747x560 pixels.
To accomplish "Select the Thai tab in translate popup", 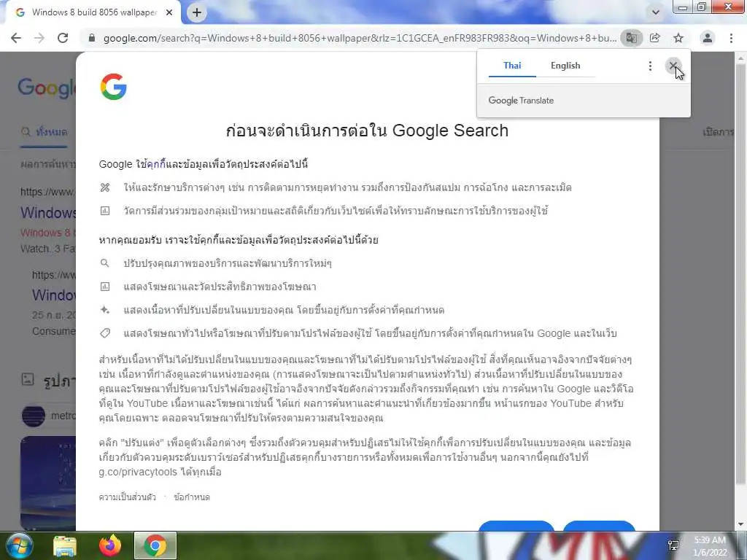I will point(512,66).
